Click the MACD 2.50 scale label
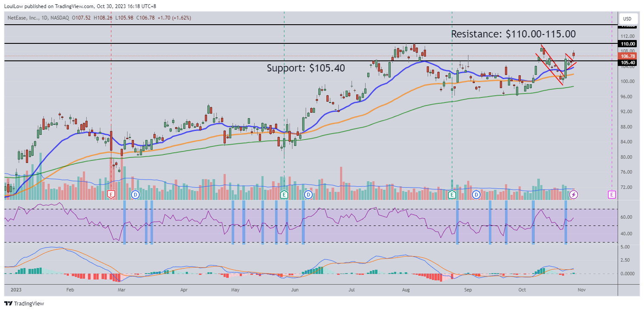The image size is (644, 311). click(x=626, y=260)
